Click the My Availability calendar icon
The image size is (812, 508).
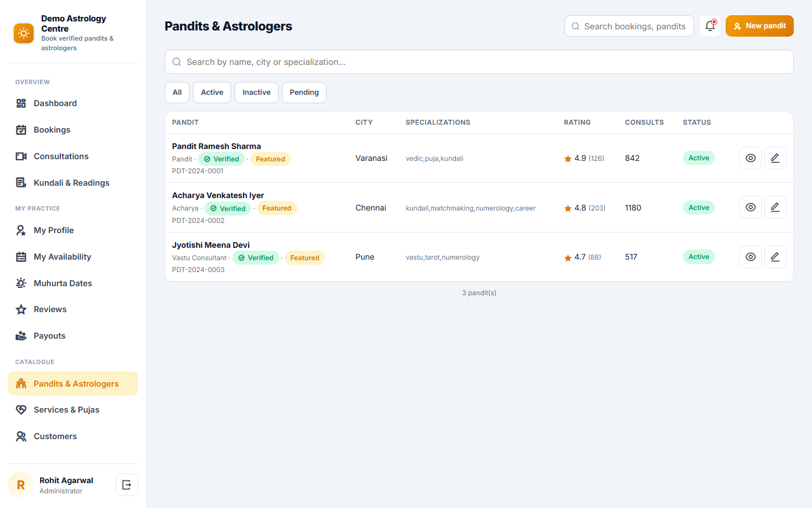point(21,257)
